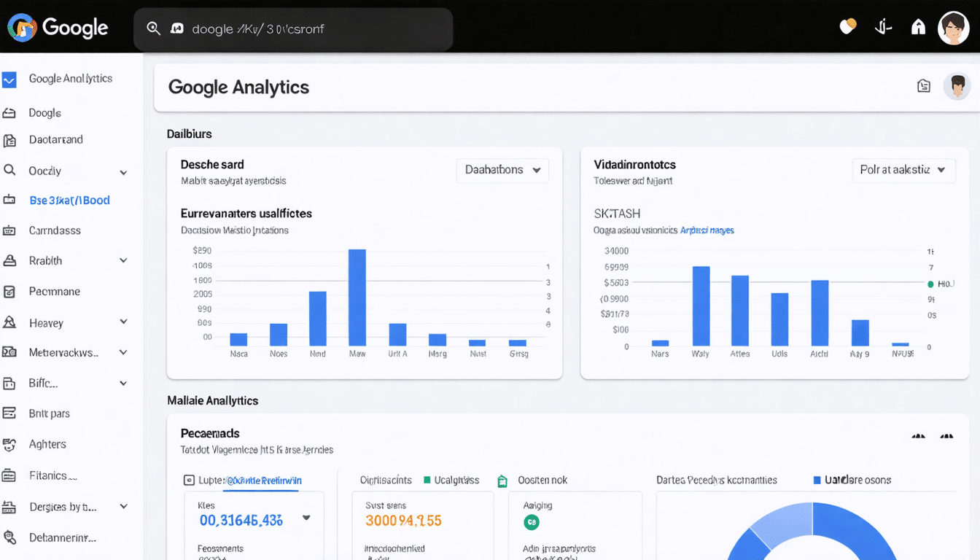Screen dimensions: 980x560
Task: Click the blue Arpitssi mayes link
Action: pos(707,230)
